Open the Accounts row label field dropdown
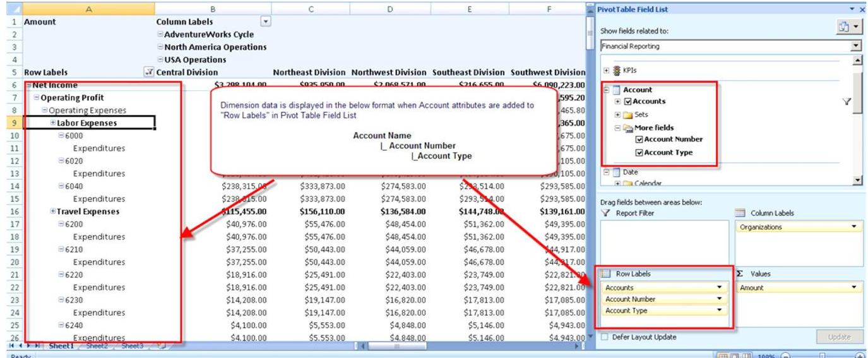This screenshot has height=358, width=868. (x=720, y=287)
